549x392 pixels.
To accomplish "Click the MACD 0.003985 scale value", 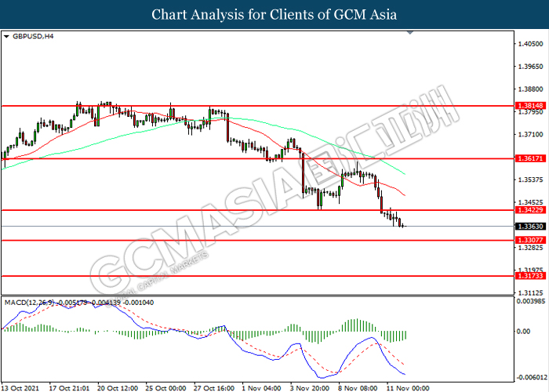I will click(x=532, y=301).
